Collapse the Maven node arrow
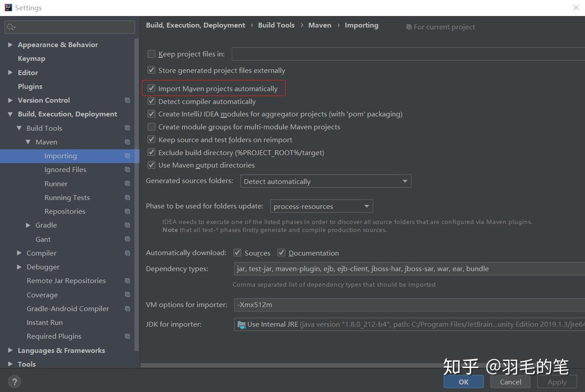The width and height of the screenshot is (585, 392). [x=28, y=142]
